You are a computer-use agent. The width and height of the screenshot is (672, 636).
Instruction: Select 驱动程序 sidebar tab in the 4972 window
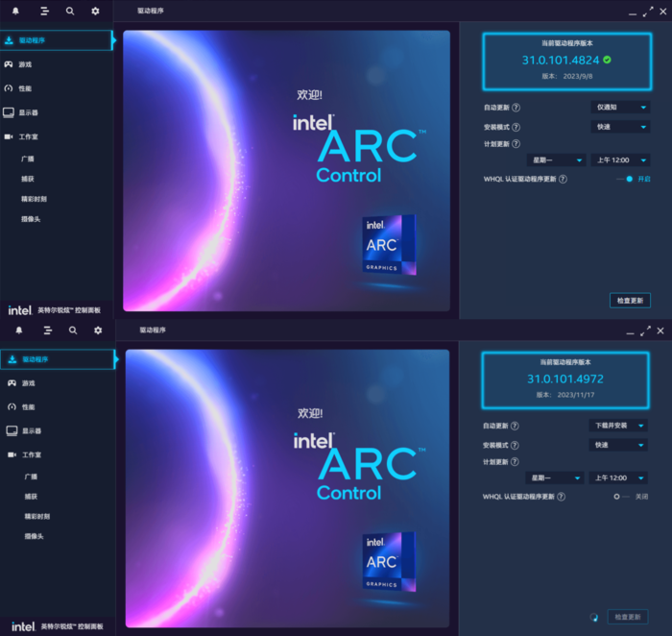point(58,359)
